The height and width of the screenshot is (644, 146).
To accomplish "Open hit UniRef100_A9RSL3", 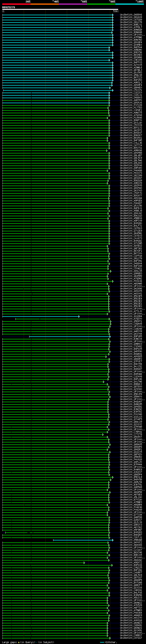I will click(x=131, y=82).
